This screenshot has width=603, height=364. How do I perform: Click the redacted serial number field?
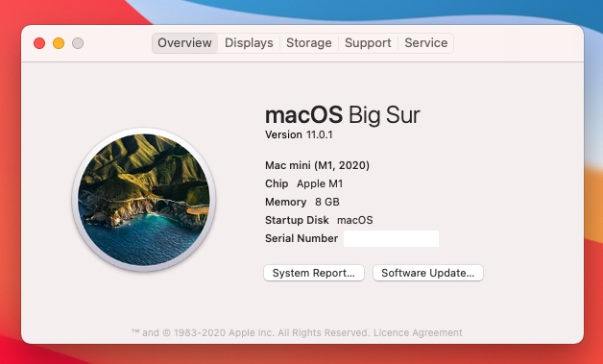(x=391, y=238)
